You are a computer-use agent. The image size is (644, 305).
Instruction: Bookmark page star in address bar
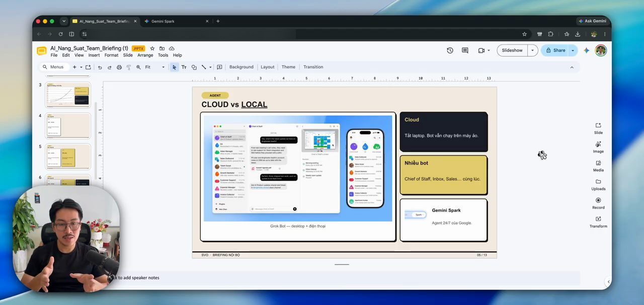[x=524, y=34]
